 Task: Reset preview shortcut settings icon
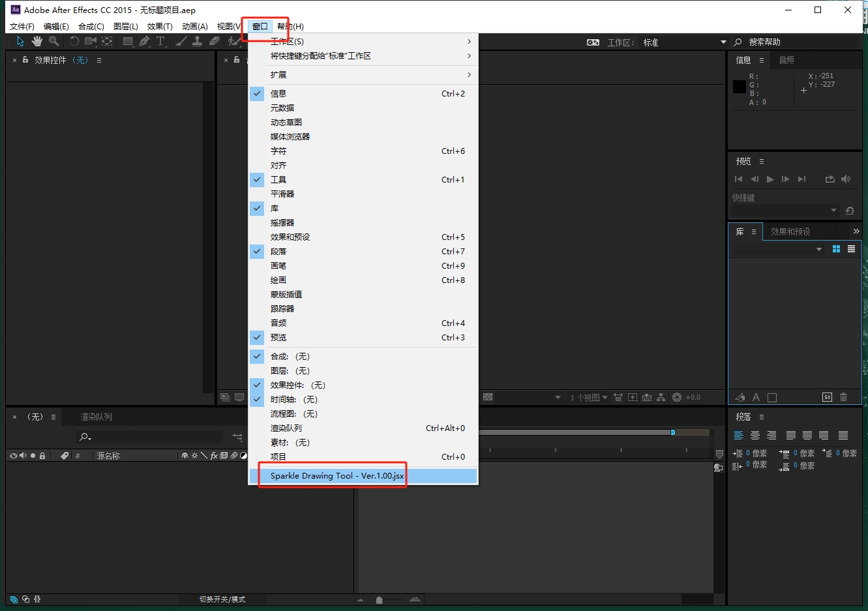850,211
